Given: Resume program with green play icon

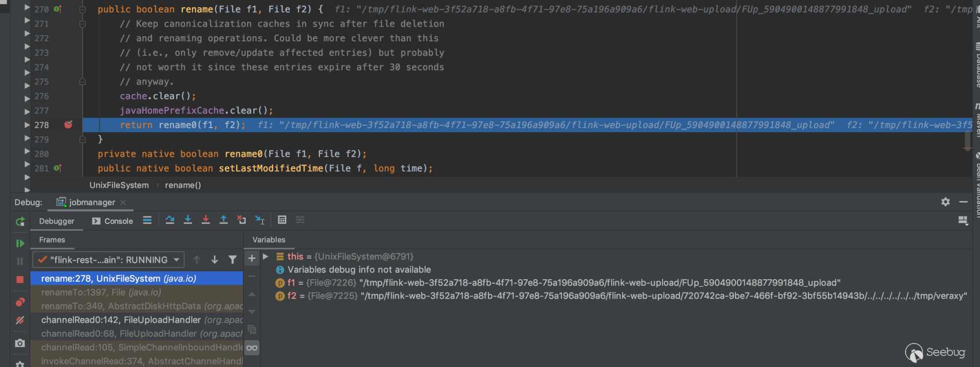Looking at the screenshot, I should [x=20, y=243].
